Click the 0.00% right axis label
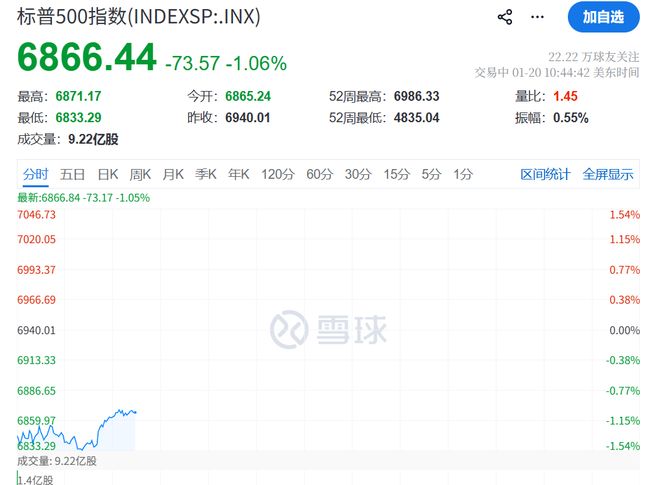The image size is (660, 485). click(625, 330)
